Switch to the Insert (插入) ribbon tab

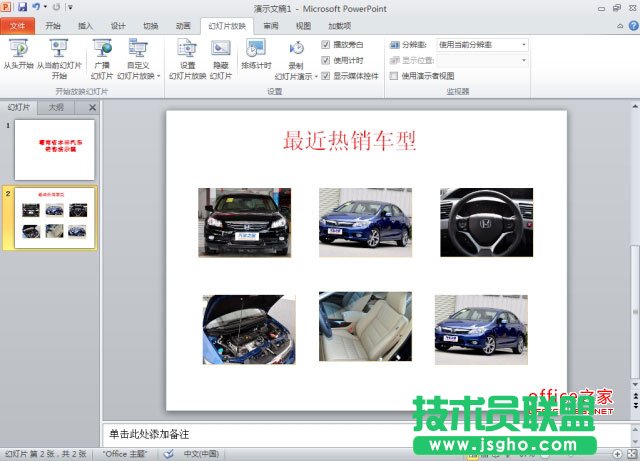pos(85,26)
